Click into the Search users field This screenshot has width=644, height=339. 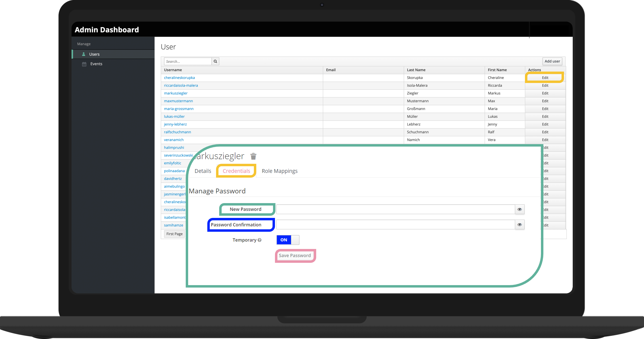[188, 61]
